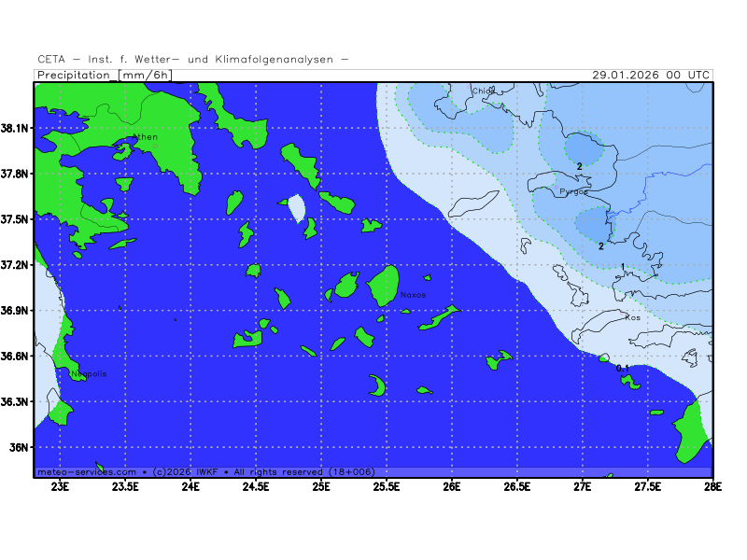747x560 pixels.
Task: Click the 26E longitude axis label
Action: tap(452, 485)
